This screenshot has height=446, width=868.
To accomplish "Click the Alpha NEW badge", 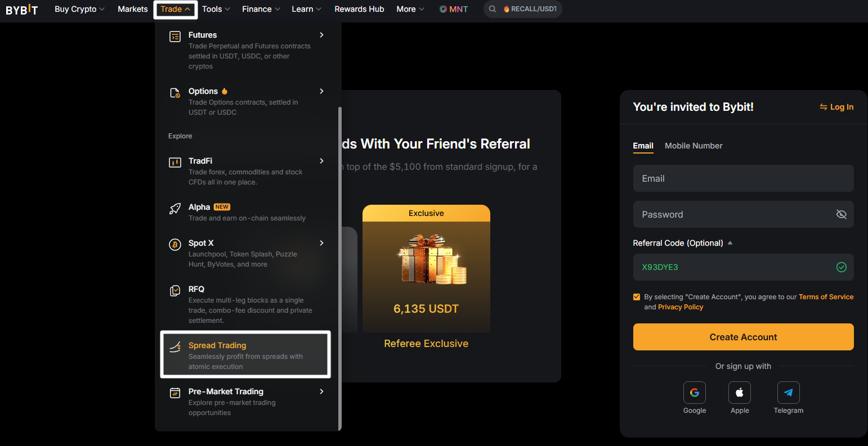I will click(222, 207).
